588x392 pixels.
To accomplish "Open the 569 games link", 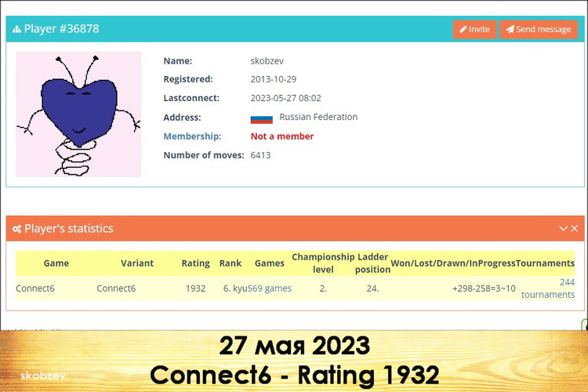I will tap(270, 289).
